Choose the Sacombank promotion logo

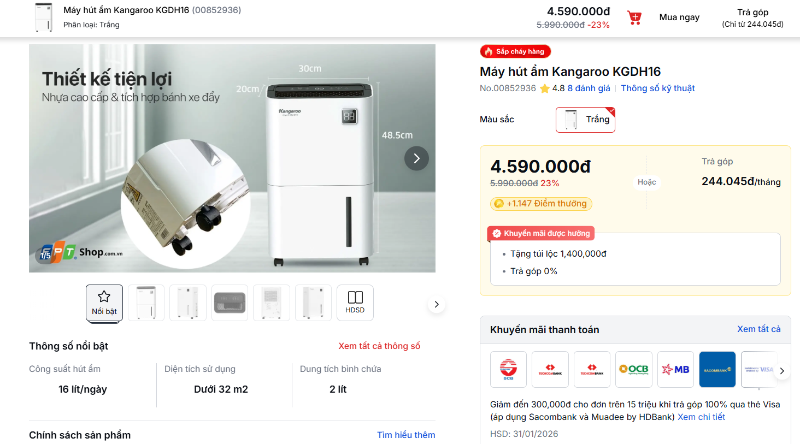[717, 369]
